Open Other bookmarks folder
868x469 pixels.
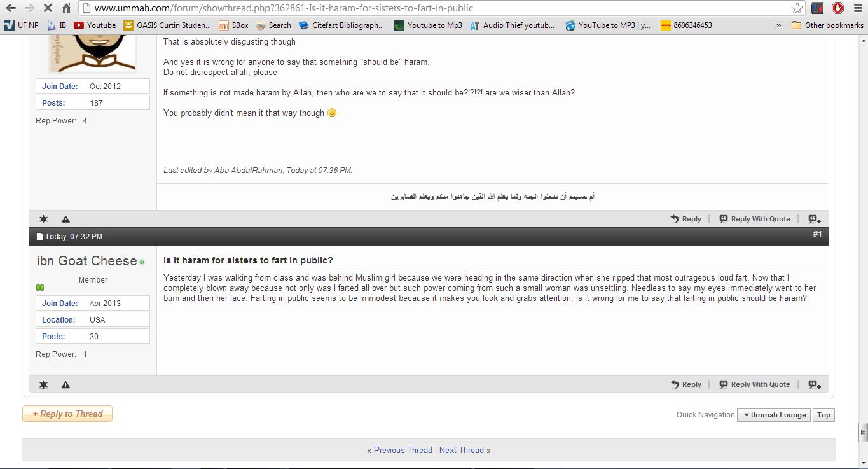click(827, 25)
